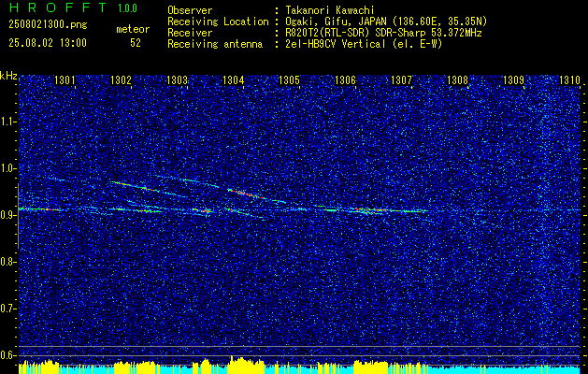
Task: Click the 1302 time marker
Action: (x=122, y=79)
